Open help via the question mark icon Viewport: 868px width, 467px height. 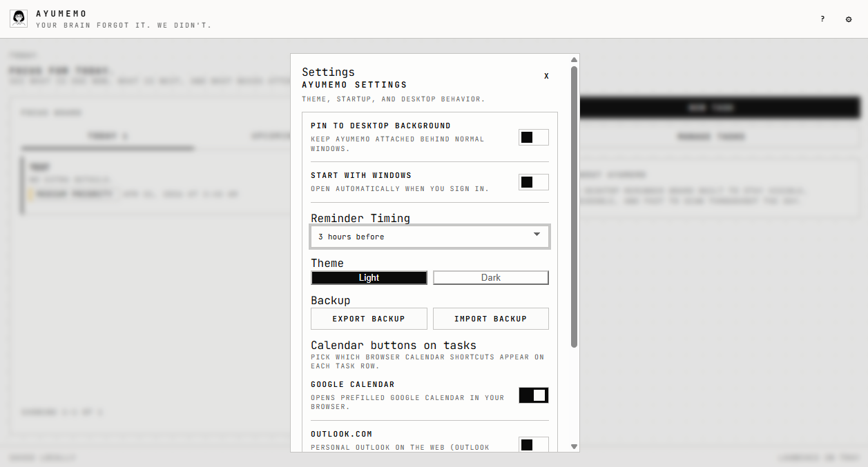click(822, 19)
